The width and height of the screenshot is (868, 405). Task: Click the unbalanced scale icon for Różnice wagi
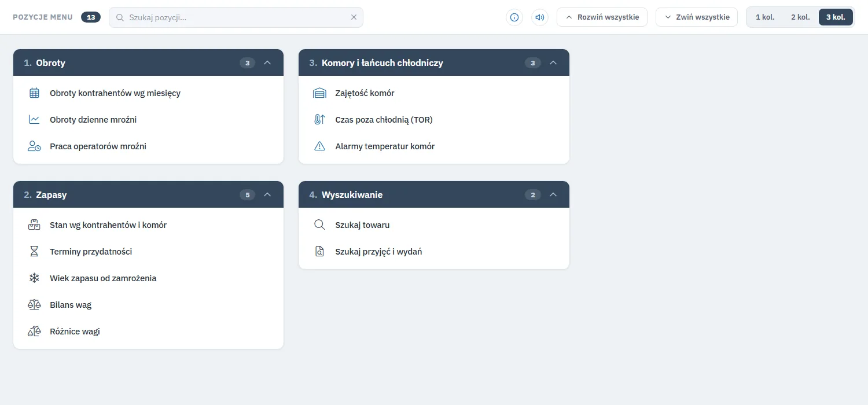(x=34, y=332)
